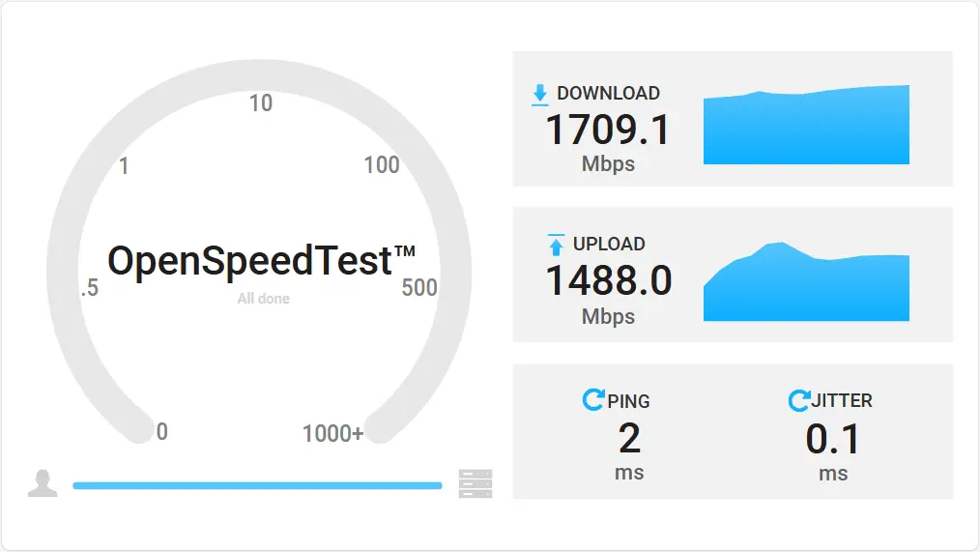Click the download arrow icon
980x552 pixels.
point(540,95)
